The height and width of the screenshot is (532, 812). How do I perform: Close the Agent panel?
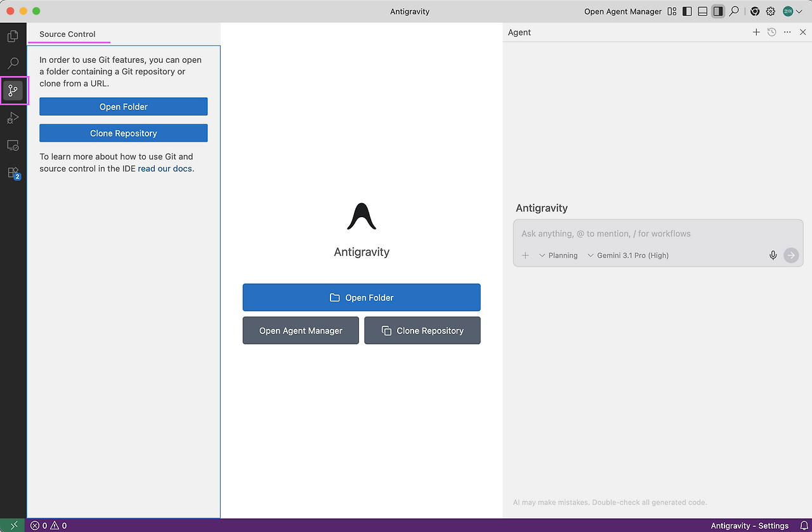(x=802, y=32)
